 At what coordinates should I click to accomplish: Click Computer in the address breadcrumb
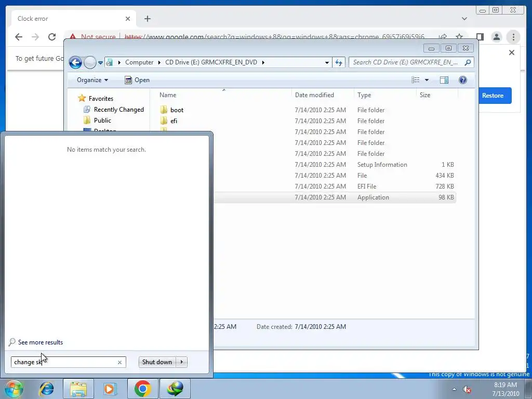139,62
